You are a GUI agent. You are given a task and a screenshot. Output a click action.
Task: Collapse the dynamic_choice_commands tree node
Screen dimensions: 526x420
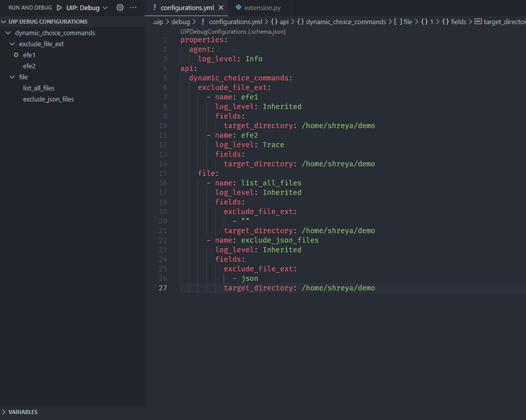[8, 33]
